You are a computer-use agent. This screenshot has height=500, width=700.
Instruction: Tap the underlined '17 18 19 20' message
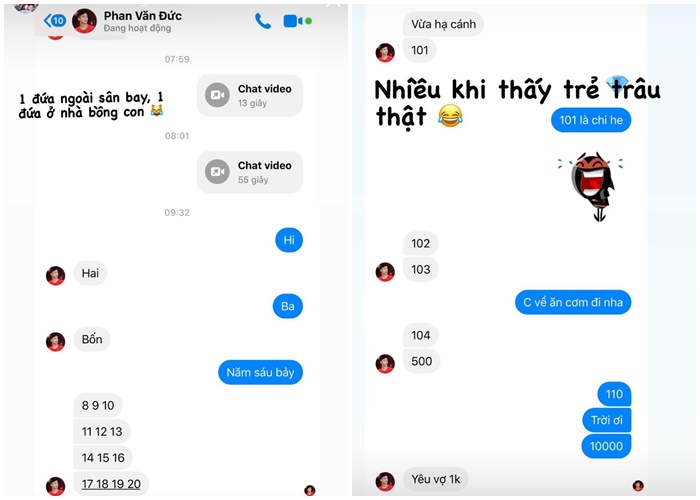pyautogui.click(x=111, y=484)
